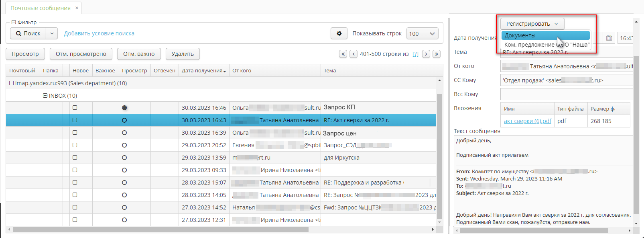Select Документы from the register menu

545,35
